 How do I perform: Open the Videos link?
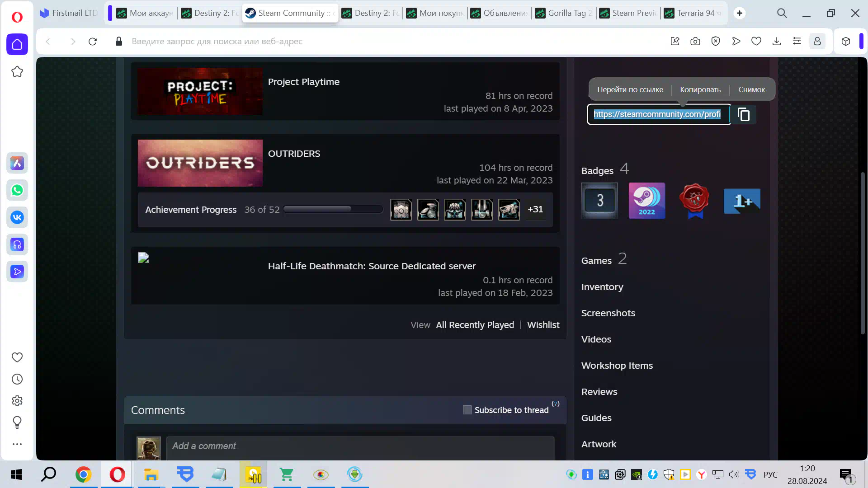(x=596, y=339)
